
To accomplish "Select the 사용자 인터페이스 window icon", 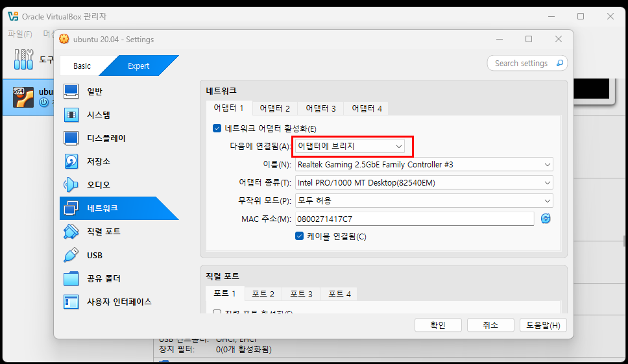I will pyautogui.click(x=71, y=302).
